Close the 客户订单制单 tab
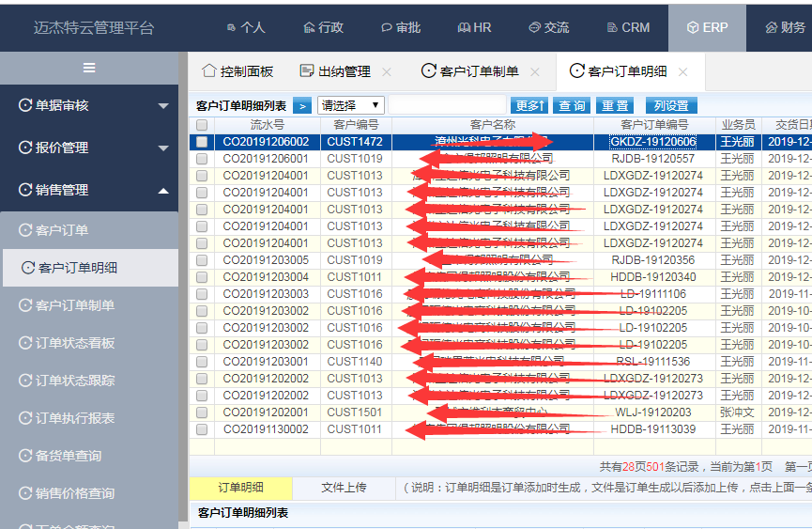 click(x=535, y=71)
